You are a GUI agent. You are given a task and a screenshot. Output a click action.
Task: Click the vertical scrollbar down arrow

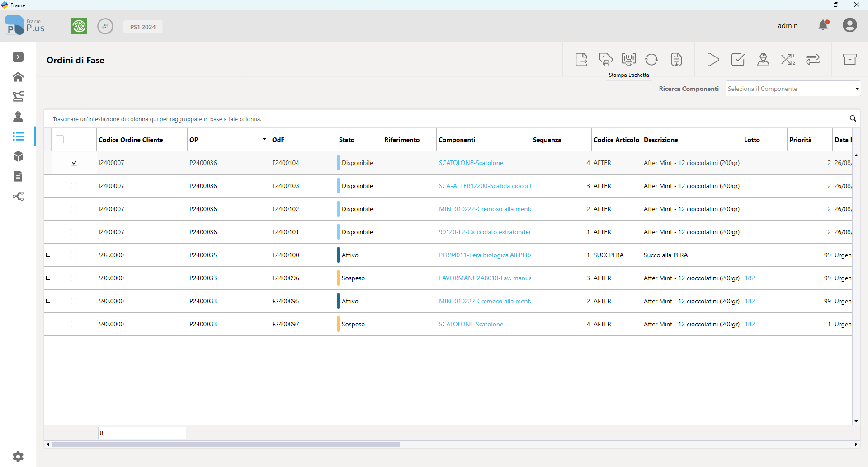point(856,421)
